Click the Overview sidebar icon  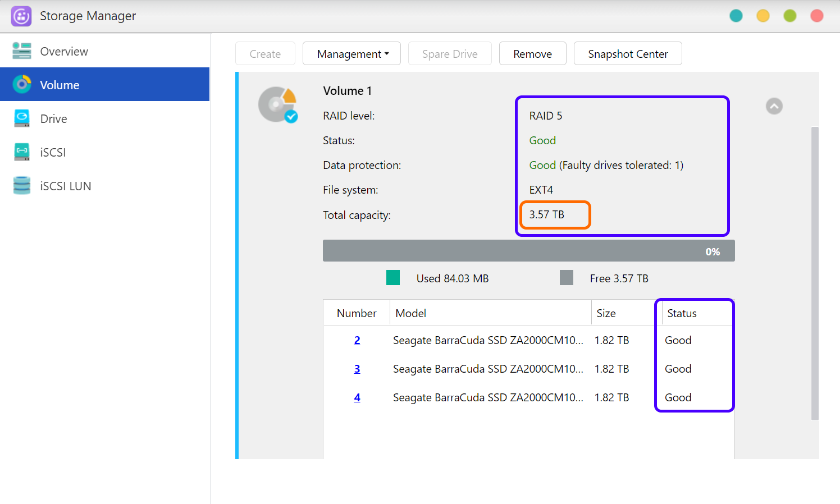click(x=22, y=51)
